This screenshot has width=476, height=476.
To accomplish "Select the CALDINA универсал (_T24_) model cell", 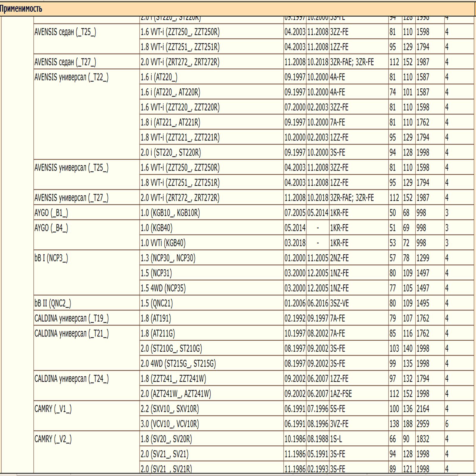I will 71,379.
